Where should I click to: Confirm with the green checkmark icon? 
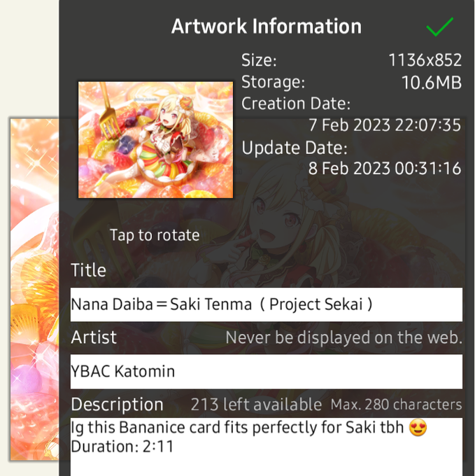tap(439, 27)
